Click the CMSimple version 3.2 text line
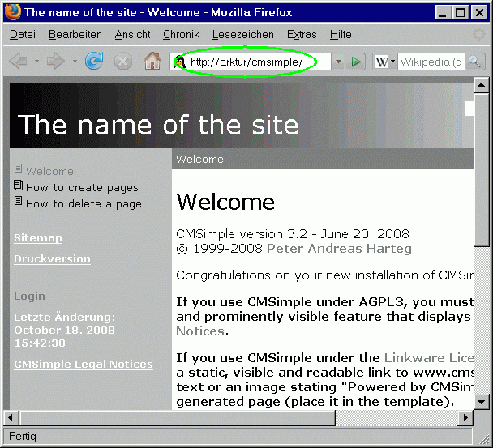493x448 pixels. click(x=293, y=234)
